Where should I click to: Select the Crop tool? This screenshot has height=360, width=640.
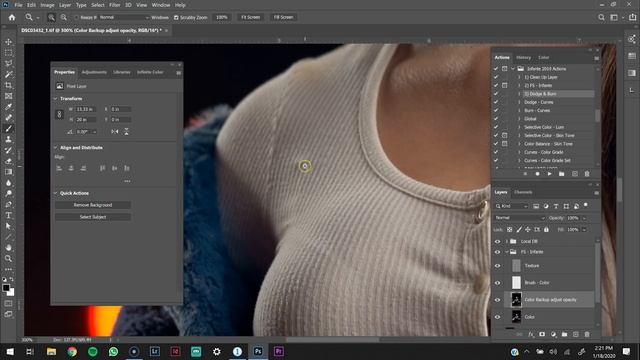[8, 85]
